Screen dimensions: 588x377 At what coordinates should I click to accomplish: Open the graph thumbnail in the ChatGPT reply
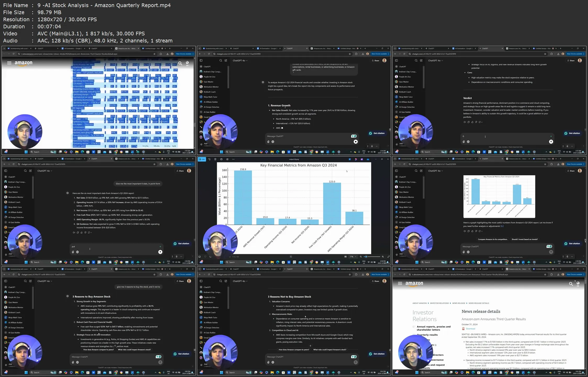499,196
